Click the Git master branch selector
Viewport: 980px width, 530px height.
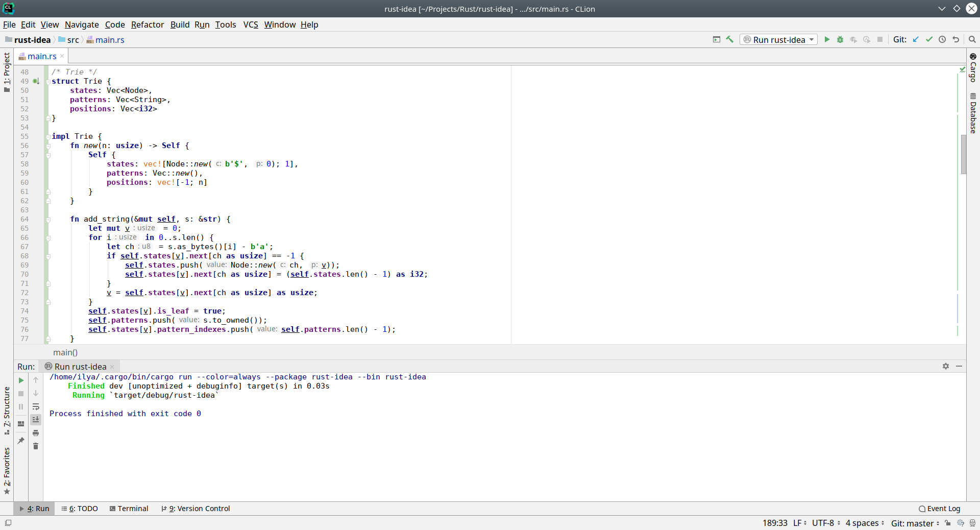(915, 523)
